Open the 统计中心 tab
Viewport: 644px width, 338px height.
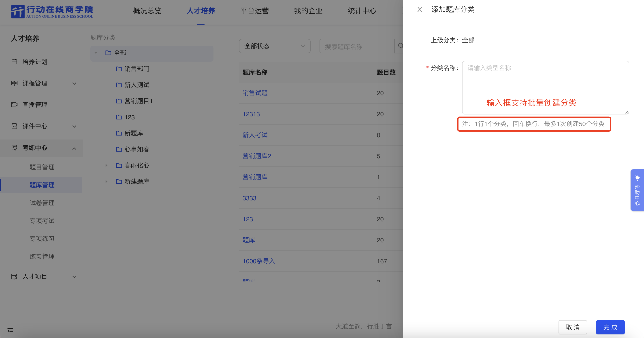(x=362, y=11)
